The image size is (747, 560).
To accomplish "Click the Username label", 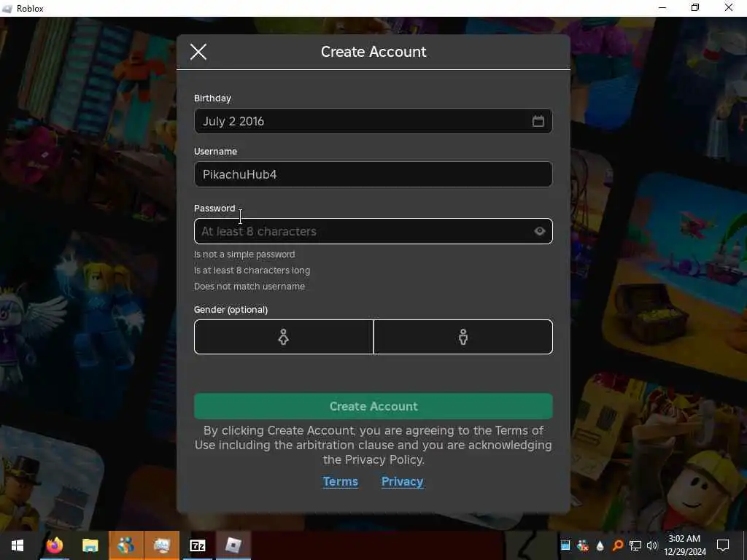I will [x=215, y=152].
